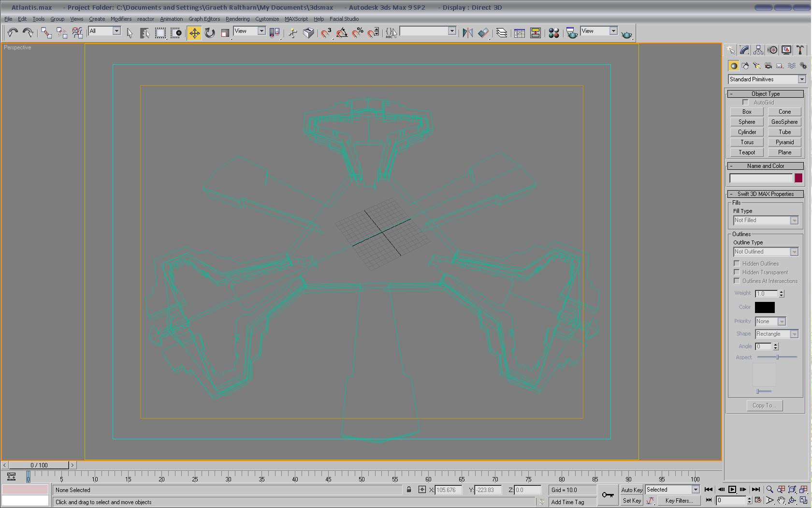The width and height of the screenshot is (812, 508).
Task: Open the selection filter All dropdown
Action: 104,31
